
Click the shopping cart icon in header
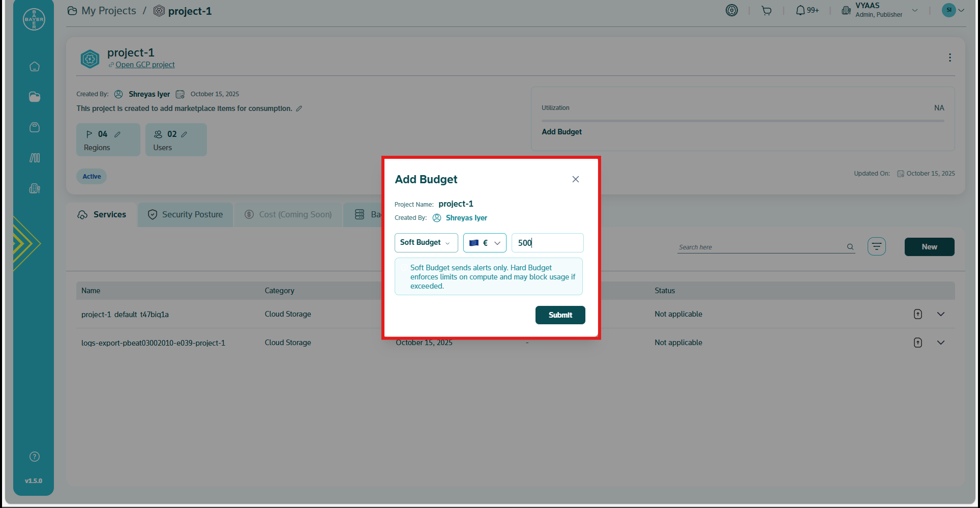coord(766,11)
